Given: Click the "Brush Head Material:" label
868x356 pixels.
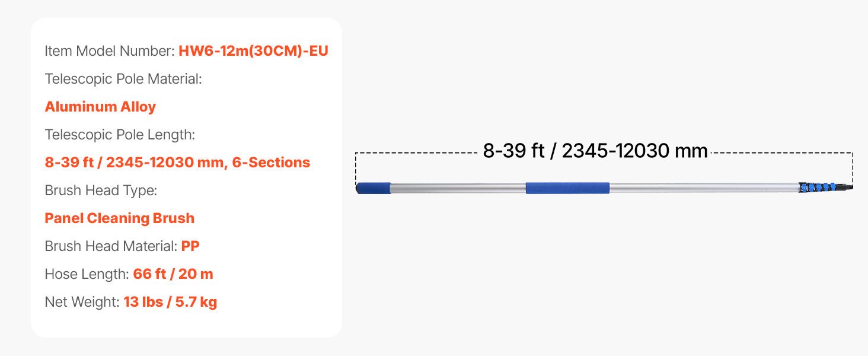Looking at the screenshot, I should click(x=111, y=246).
